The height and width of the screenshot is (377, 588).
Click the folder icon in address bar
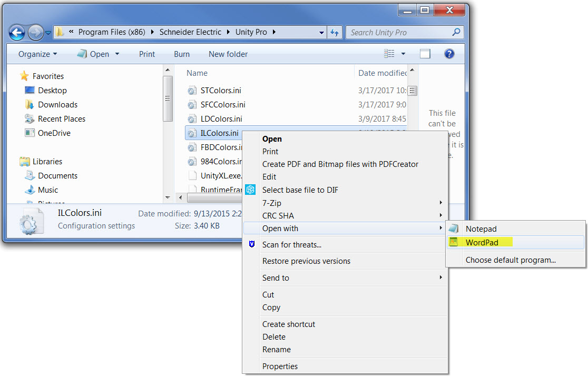(x=60, y=32)
